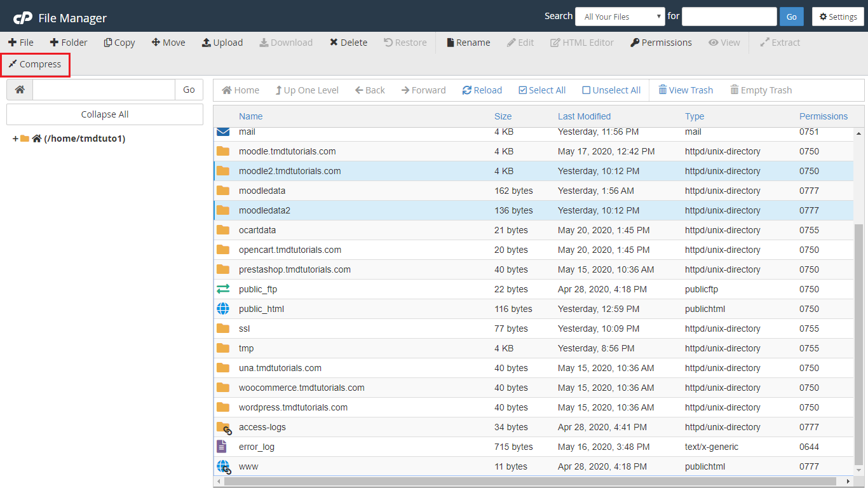Sort by Last Modified column header

tap(584, 116)
